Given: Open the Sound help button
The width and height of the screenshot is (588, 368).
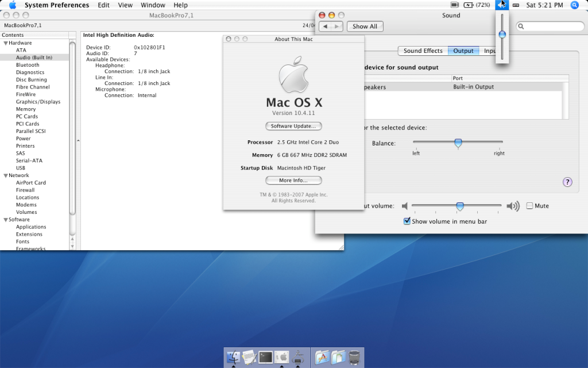Looking at the screenshot, I should coord(567,182).
